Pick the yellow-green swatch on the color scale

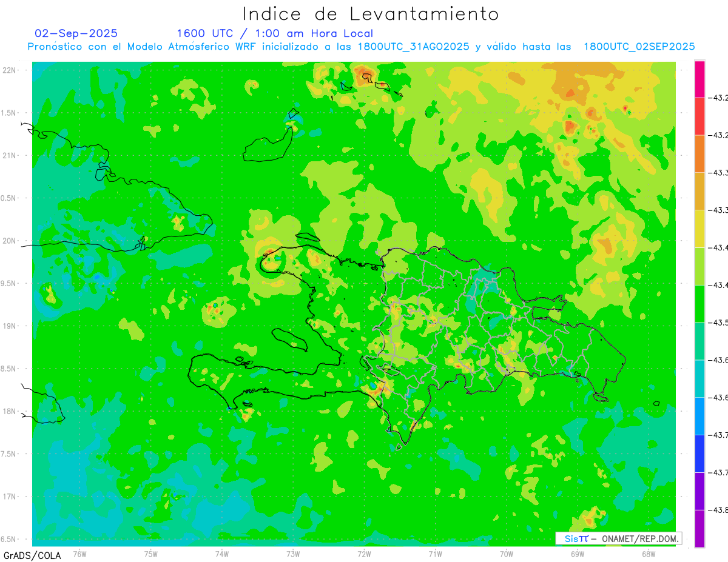click(699, 266)
